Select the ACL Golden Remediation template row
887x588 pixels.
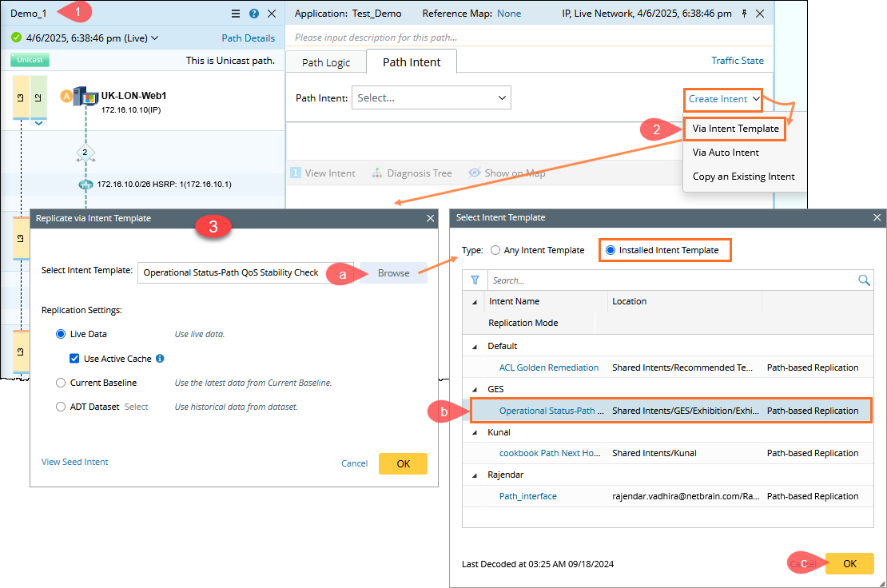coord(549,367)
